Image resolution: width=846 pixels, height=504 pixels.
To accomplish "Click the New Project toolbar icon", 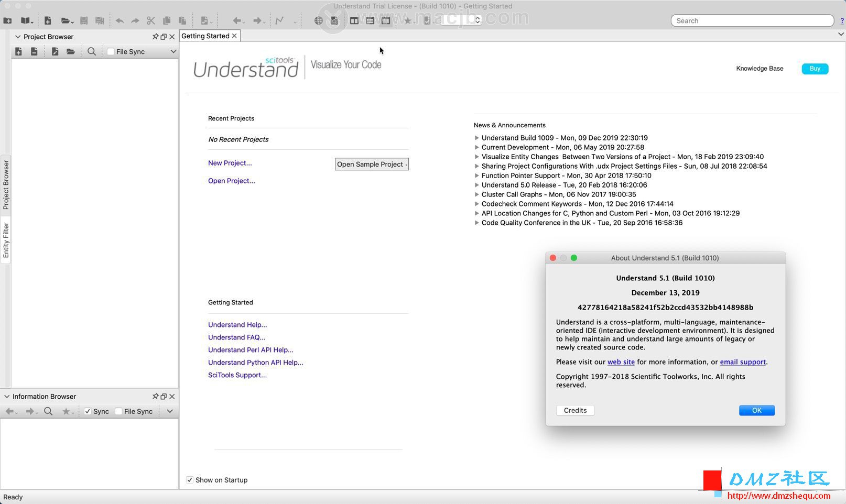I will pyautogui.click(x=7, y=21).
